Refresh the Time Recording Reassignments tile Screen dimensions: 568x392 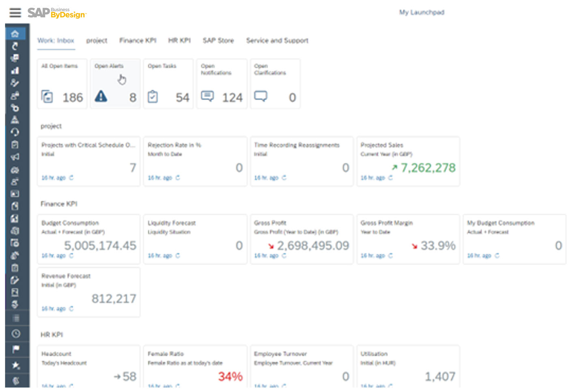point(284,178)
